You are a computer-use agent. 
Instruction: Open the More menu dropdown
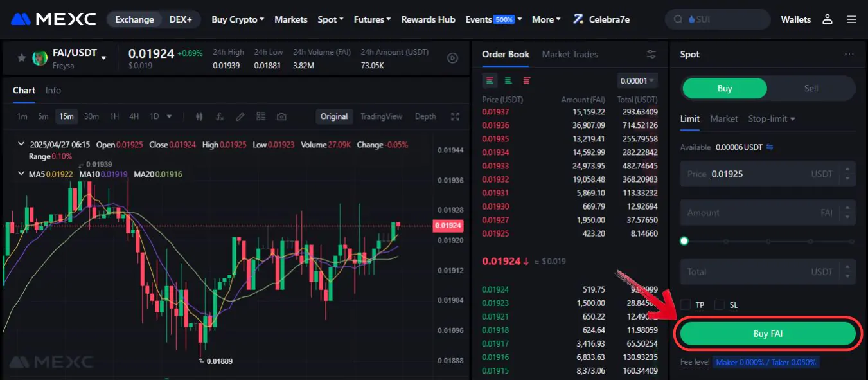tap(546, 19)
